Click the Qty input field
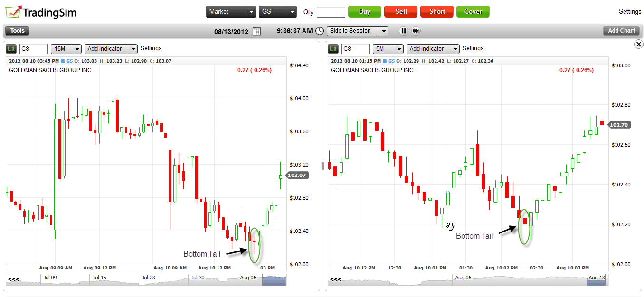Image resolution: width=644 pixels, height=297 pixels. click(x=331, y=12)
